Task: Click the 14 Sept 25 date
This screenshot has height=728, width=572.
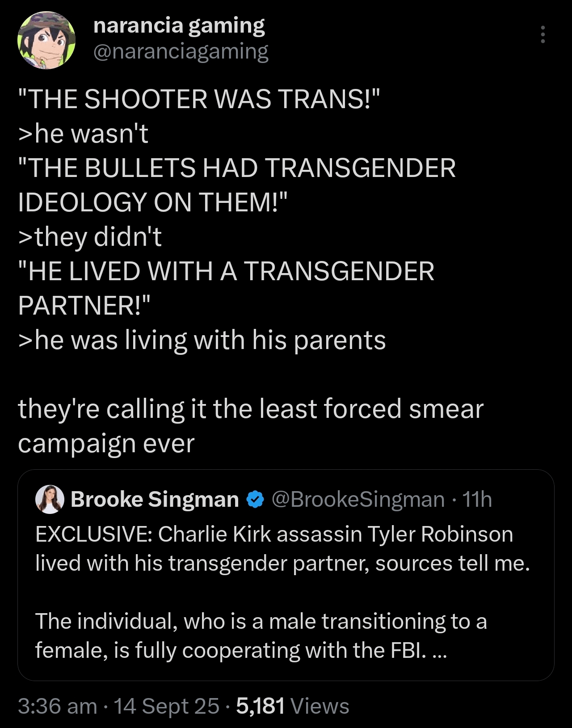Action: point(167,707)
